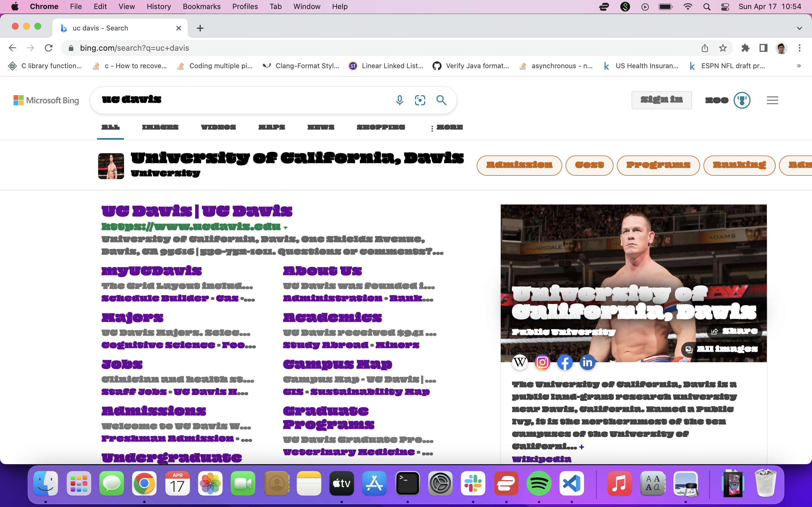Show hidden bookmarks overflow chevron
Image resolution: width=812 pixels, height=507 pixels.
pos(799,66)
